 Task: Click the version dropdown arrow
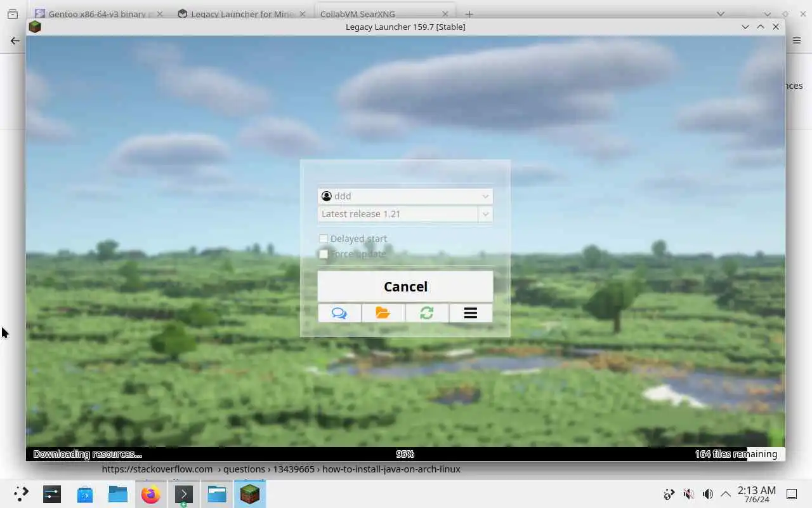pyautogui.click(x=485, y=214)
